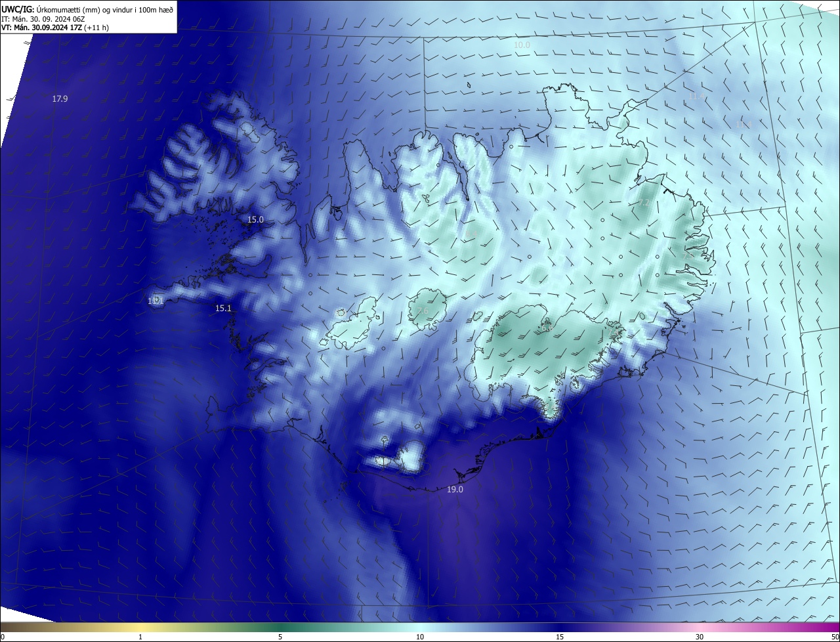Viewport: 840px width, 642px height.
Task: Click the color scale tick labeled 0
Action: 3,637
